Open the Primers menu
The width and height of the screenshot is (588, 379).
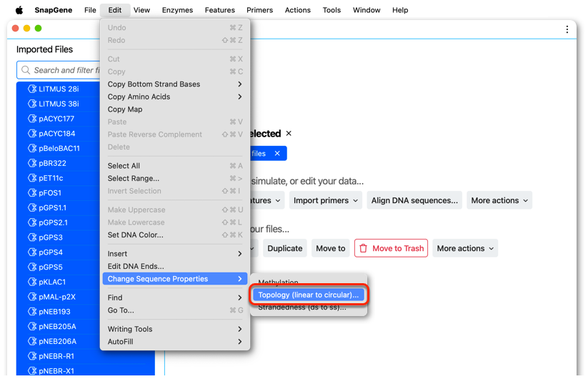(x=259, y=10)
